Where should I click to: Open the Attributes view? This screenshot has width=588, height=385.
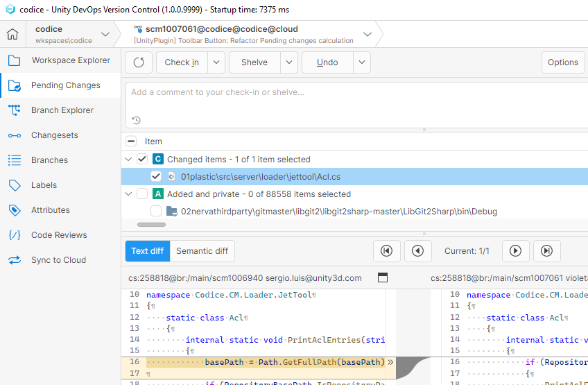pos(60,210)
